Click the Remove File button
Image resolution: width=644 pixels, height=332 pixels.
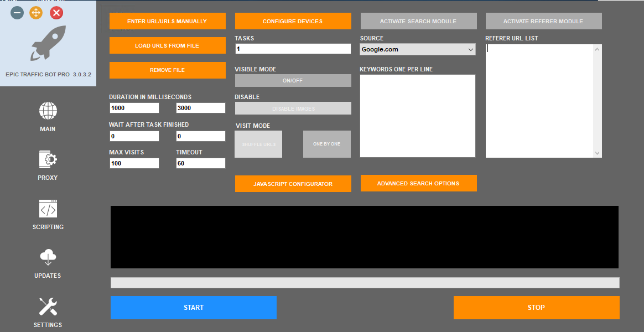coord(167,70)
